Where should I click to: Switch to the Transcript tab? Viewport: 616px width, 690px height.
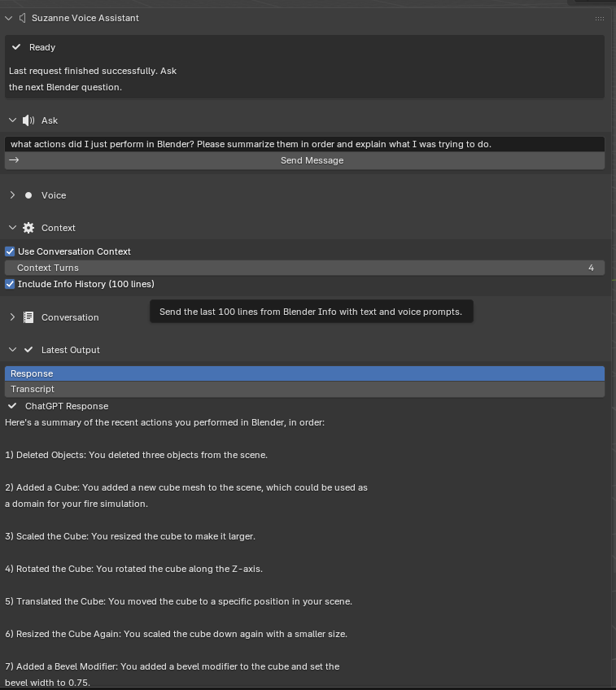[x=304, y=389]
